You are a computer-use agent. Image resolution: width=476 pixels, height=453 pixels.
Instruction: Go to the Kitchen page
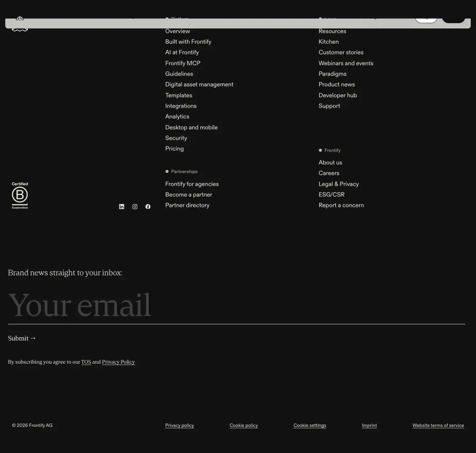[x=329, y=42]
